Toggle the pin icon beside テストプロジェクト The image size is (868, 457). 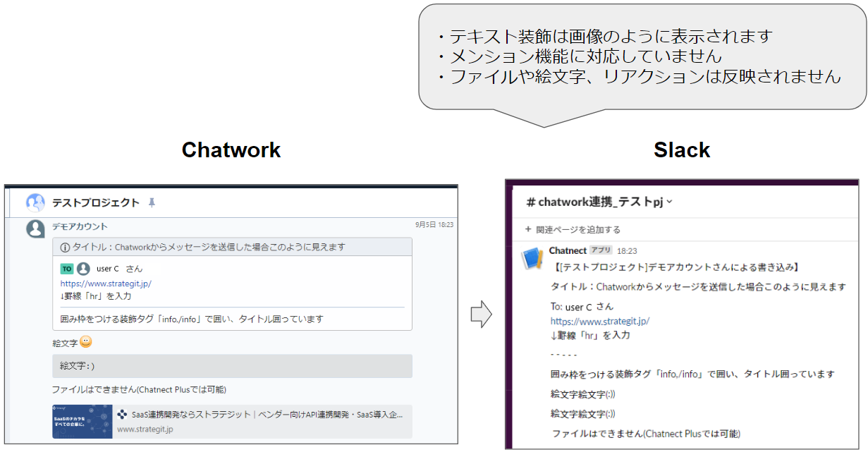click(x=152, y=203)
